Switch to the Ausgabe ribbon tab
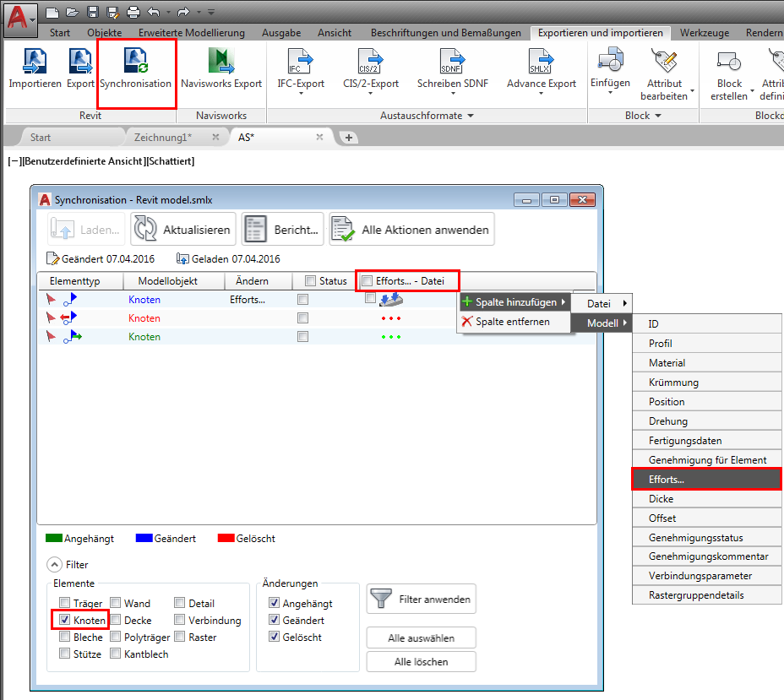The width and height of the screenshot is (784, 700). 281,32
